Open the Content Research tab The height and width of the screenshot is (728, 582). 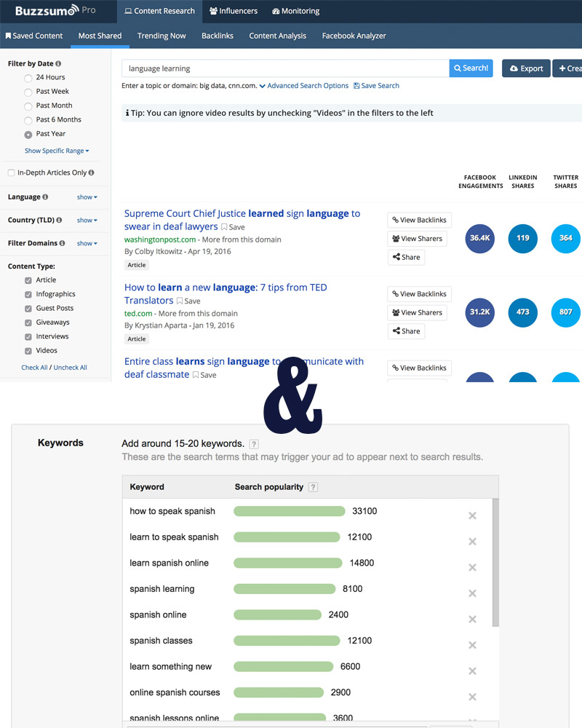159,11
